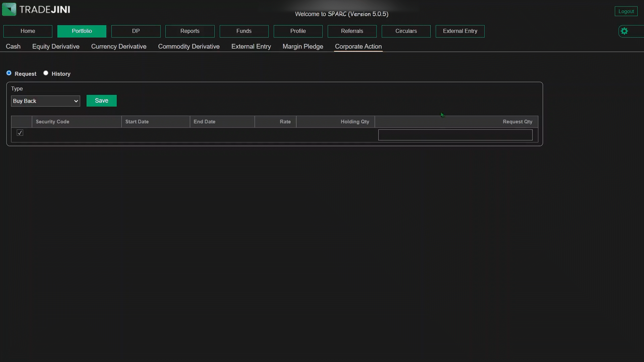Viewport: 644px width, 362px height.
Task: Log out using the Logout button
Action: 626,11
